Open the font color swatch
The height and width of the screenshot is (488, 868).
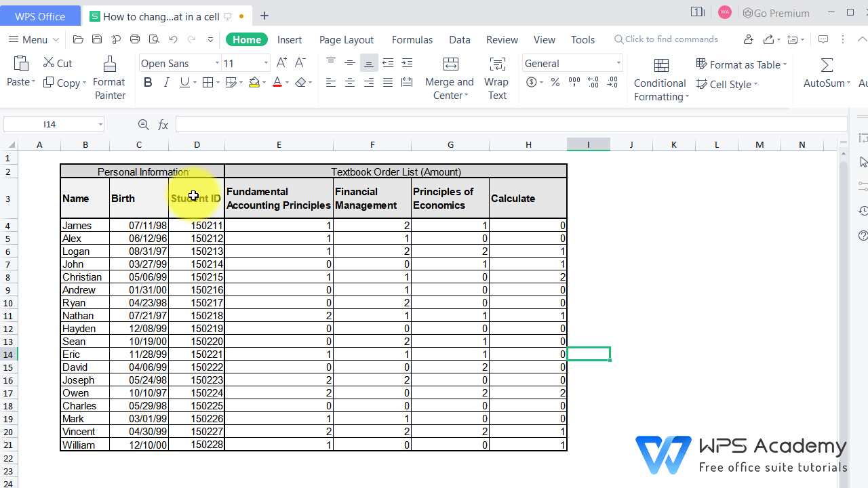coord(278,82)
